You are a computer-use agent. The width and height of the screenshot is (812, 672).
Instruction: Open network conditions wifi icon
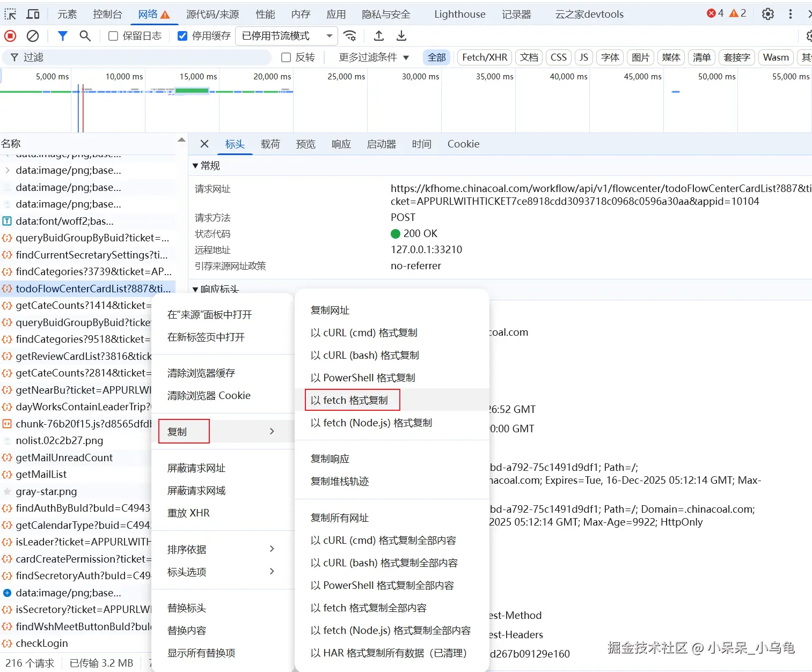(x=350, y=36)
